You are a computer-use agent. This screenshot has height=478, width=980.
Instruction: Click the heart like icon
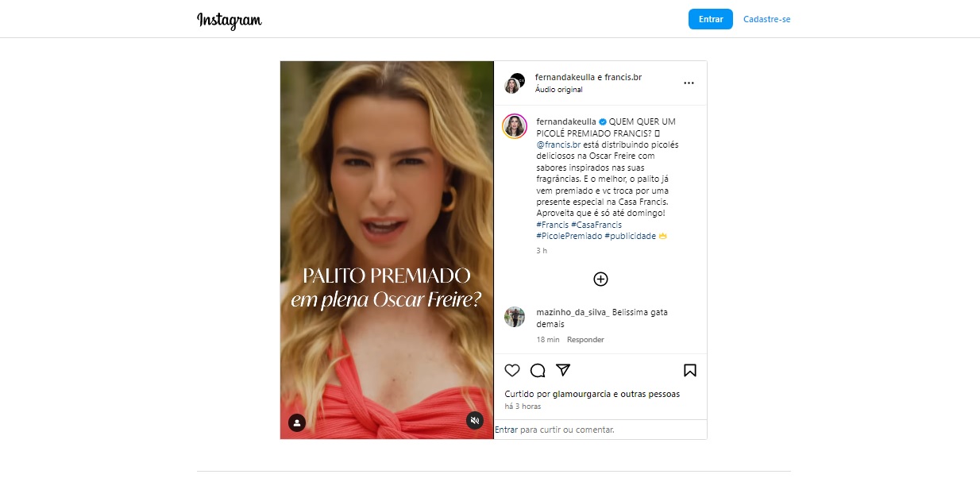(x=512, y=370)
